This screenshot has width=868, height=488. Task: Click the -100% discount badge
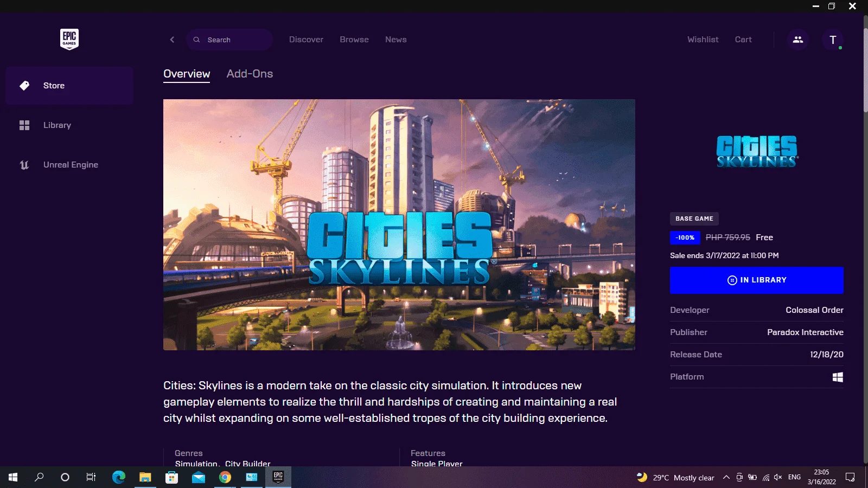(x=685, y=237)
